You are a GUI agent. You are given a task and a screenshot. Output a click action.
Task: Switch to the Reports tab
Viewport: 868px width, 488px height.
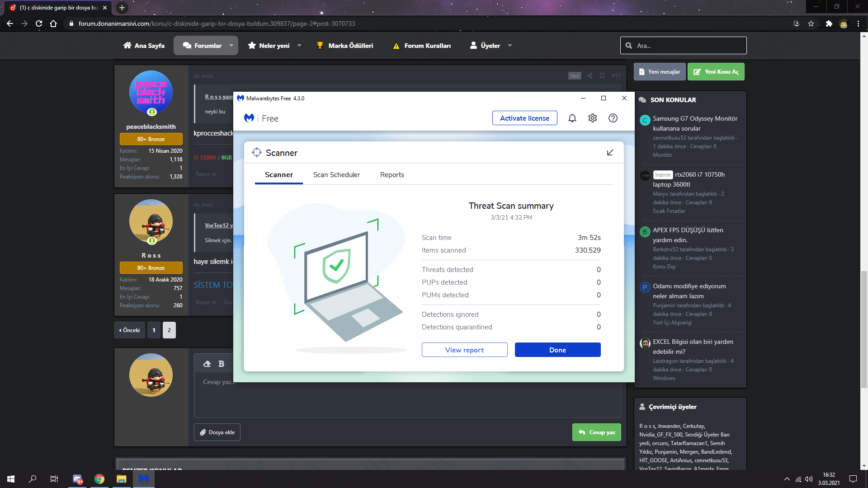pyautogui.click(x=392, y=175)
